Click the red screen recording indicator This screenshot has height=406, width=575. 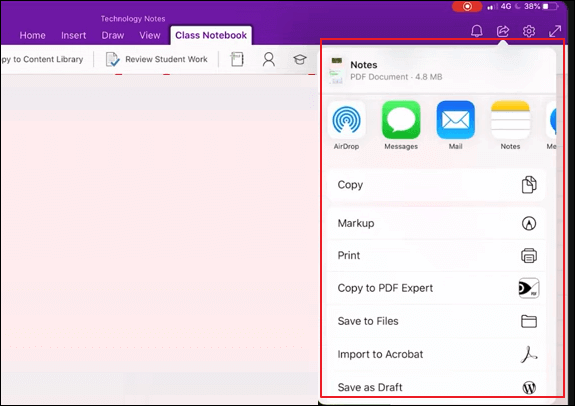(467, 6)
